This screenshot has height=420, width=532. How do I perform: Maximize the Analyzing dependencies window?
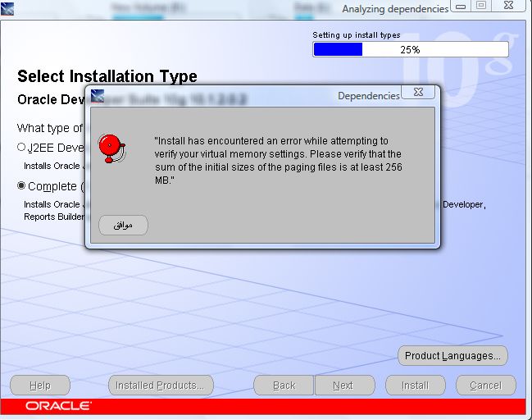pos(481,6)
